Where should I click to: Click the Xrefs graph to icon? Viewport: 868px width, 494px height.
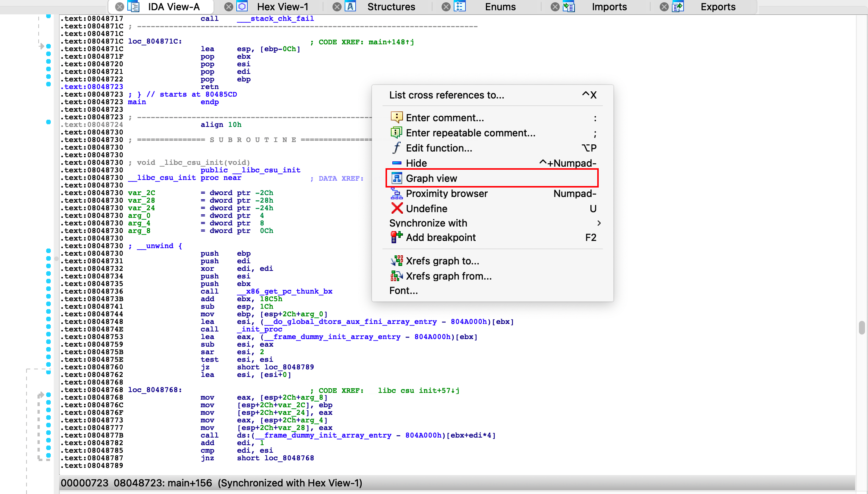[x=397, y=261]
